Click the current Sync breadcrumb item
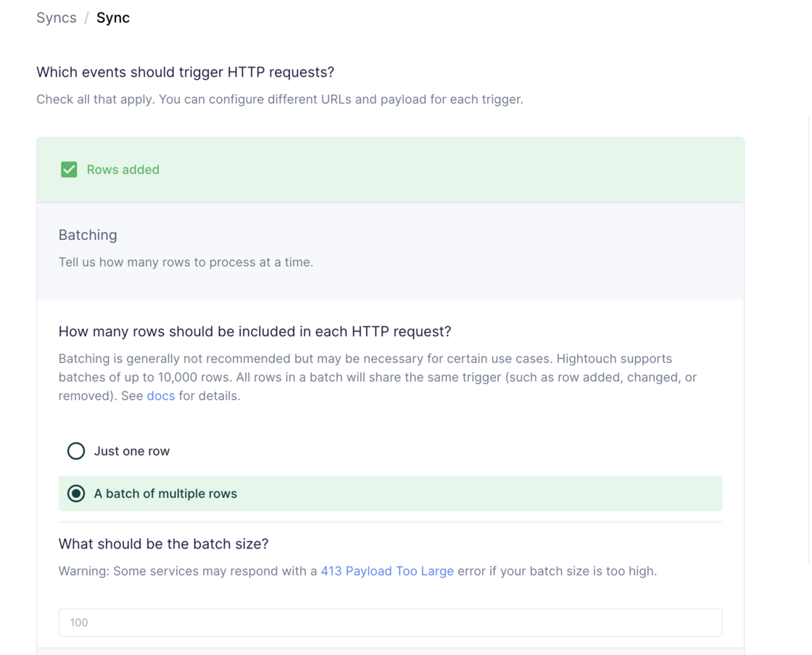 113,18
